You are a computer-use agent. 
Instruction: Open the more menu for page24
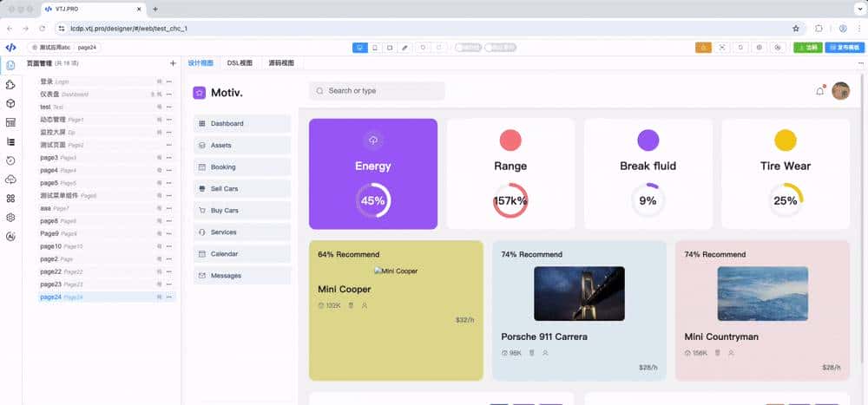168,297
